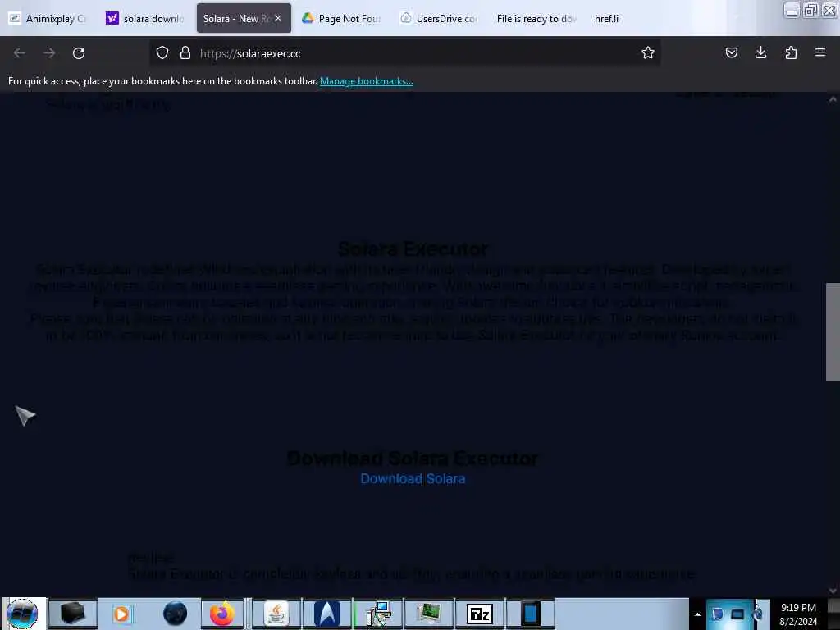Open the Windows Start menu
The height and width of the screenshot is (630, 840).
pyautogui.click(x=22, y=614)
